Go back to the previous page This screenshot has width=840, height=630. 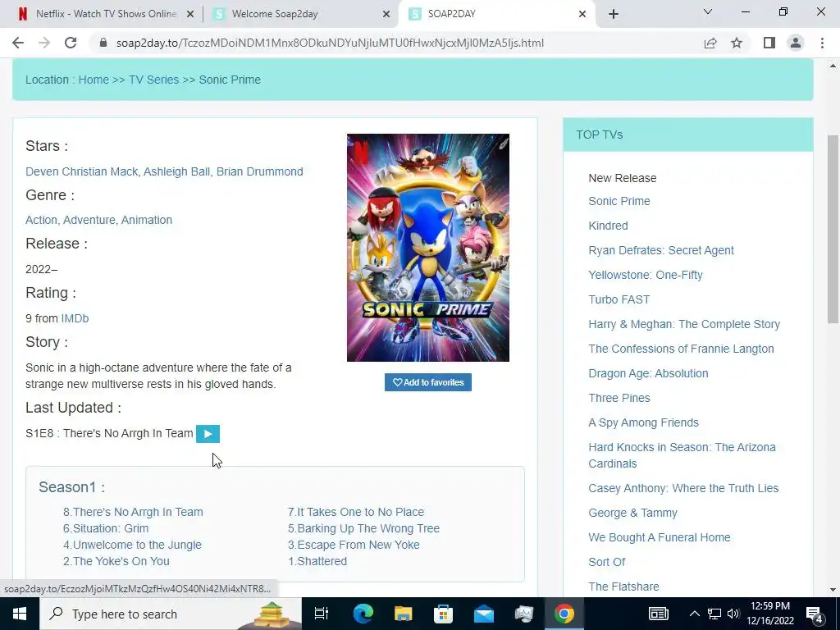click(18, 43)
